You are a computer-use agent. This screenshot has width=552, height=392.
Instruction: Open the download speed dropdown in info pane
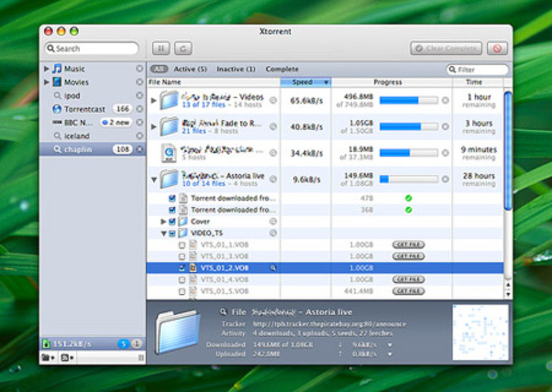click(x=390, y=345)
